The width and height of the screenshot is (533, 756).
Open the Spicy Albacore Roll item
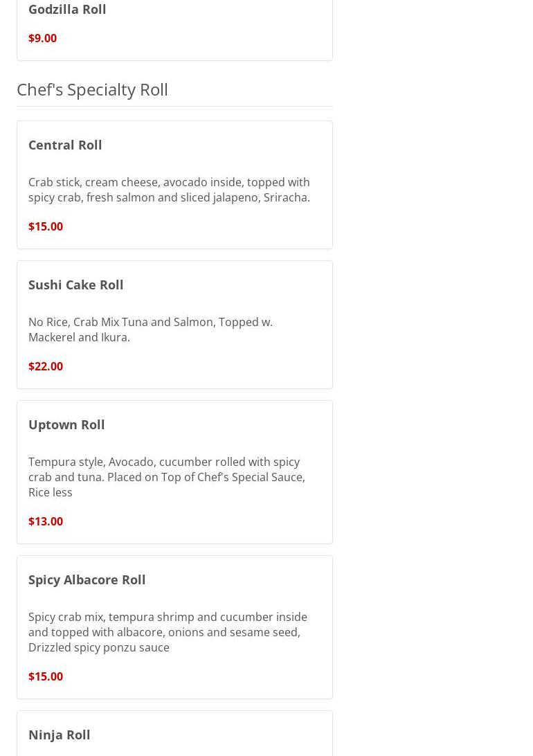click(87, 580)
